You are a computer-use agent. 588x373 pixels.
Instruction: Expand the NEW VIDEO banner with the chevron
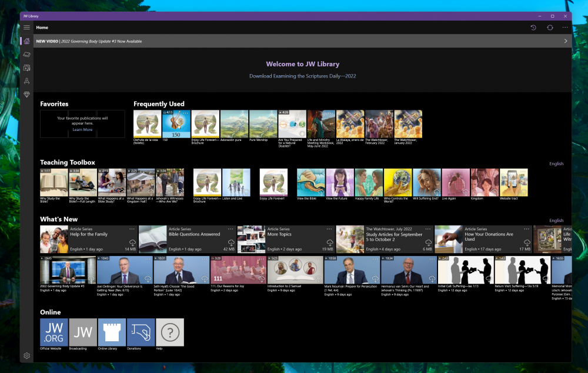(566, 41)
